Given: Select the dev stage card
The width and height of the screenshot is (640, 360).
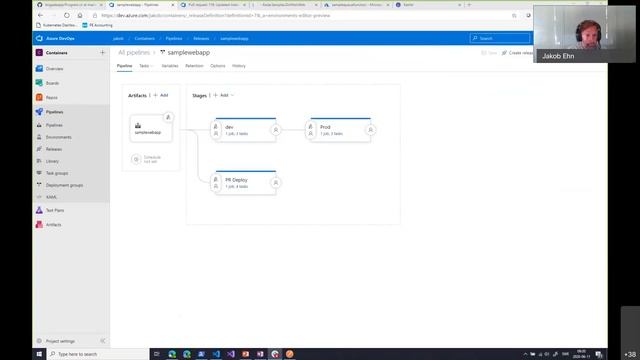Looking at the screenshot, I should pos(246,130).
